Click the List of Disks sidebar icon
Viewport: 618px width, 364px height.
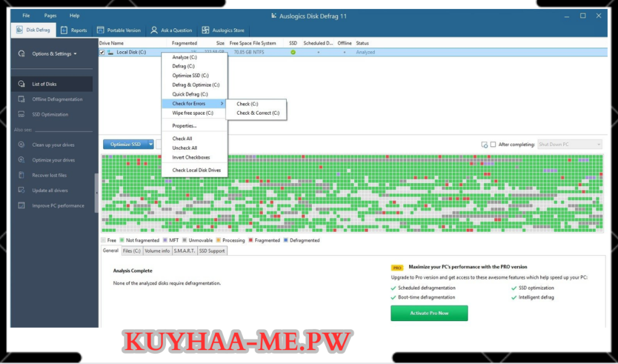tap(22, 84)
